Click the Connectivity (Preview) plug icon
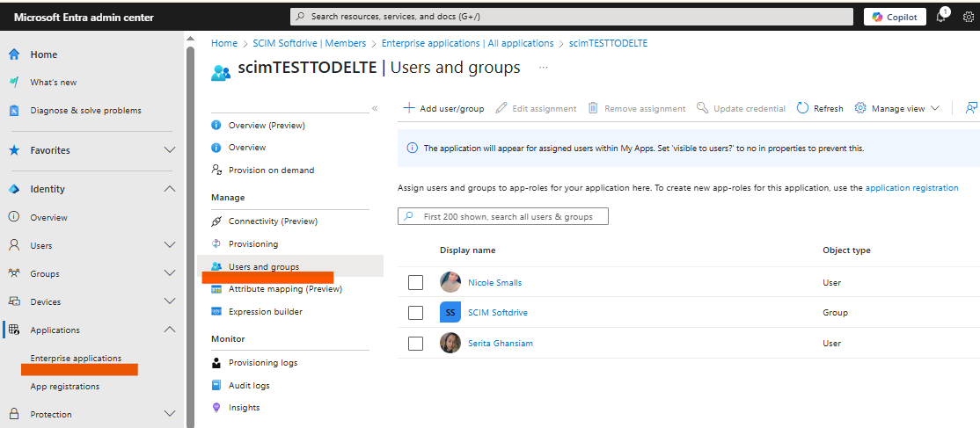Viewport: 980px width, 428px height. (x=216, y=221)
